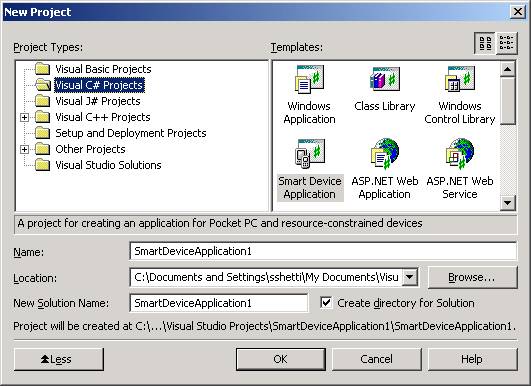Click the Visual Basic Projects folder icon

click(43, 69)
